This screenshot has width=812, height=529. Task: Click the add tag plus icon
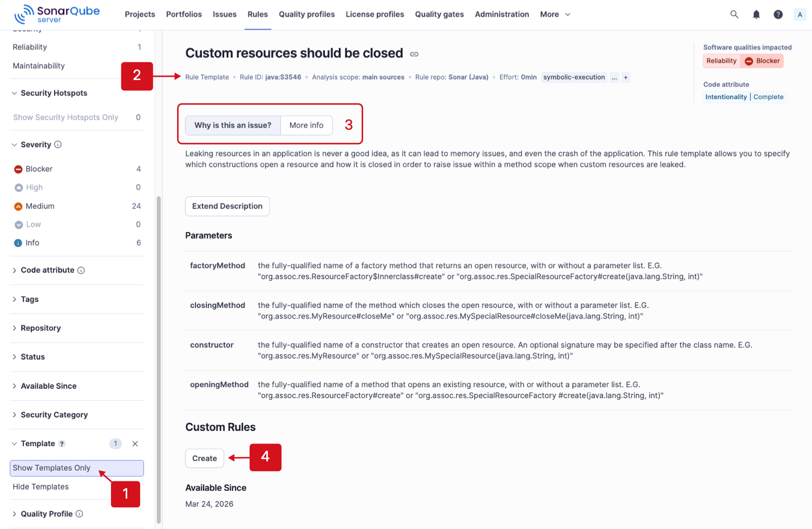point(626,77)
